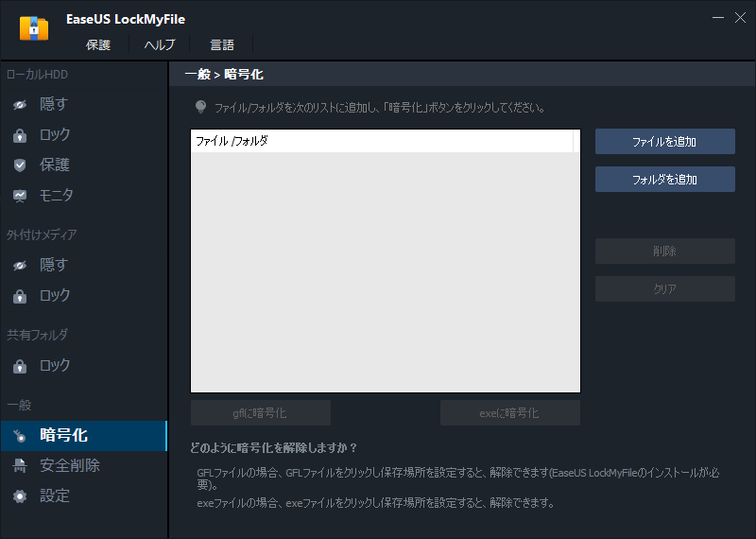Screen dimensions: 756x539
Task: Click the EaseUS LockMyFile folder logo
Action: (34, 28)
